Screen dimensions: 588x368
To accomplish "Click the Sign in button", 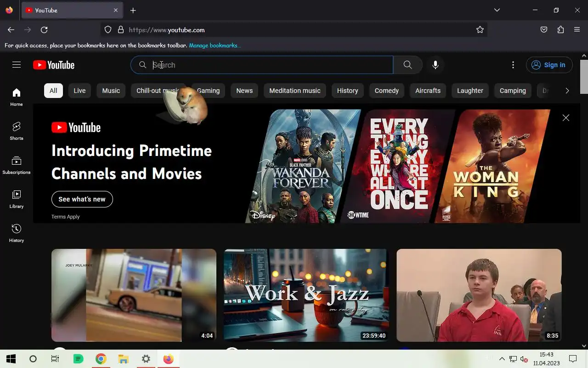I will click(549, 65).
